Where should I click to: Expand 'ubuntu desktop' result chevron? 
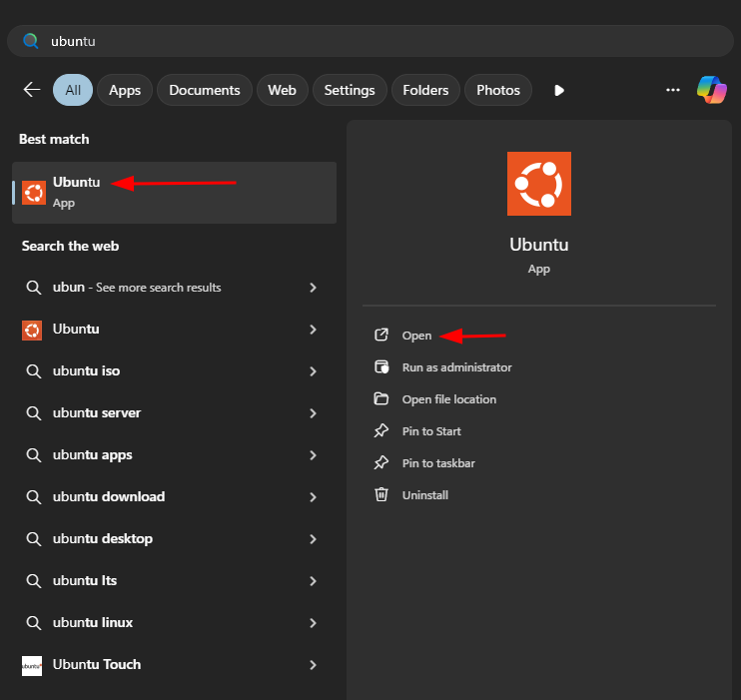[313, 539]
